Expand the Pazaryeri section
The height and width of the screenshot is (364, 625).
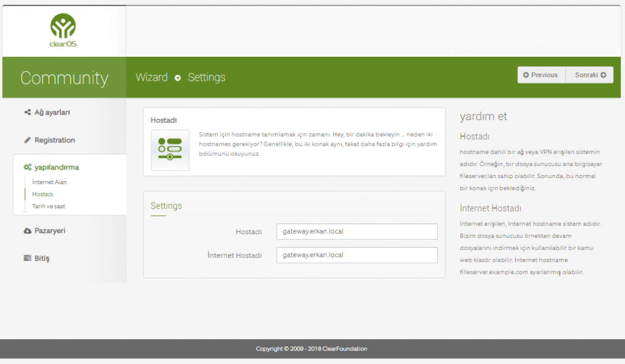pyautogui.click(x=49, y=231)
